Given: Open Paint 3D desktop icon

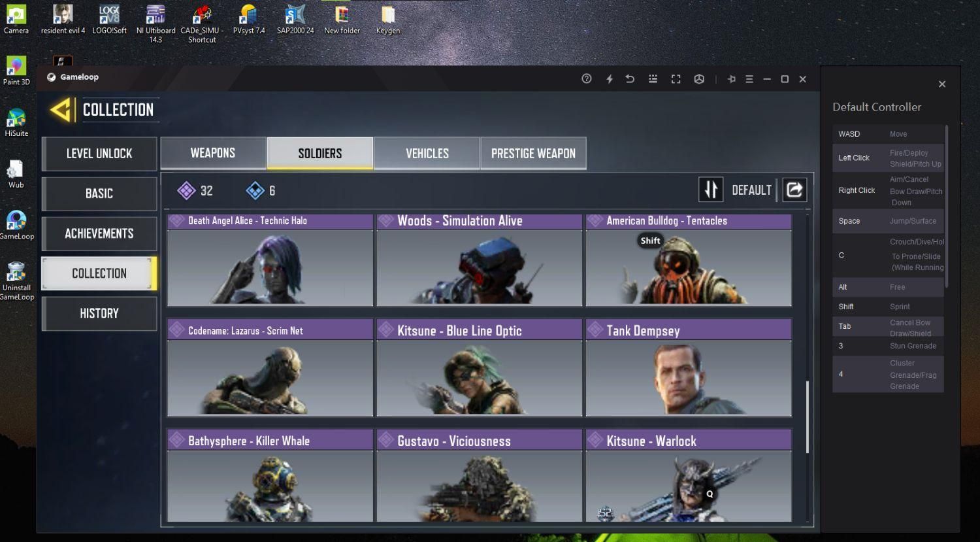Looking at the screenshot, I should coord(16,71).
